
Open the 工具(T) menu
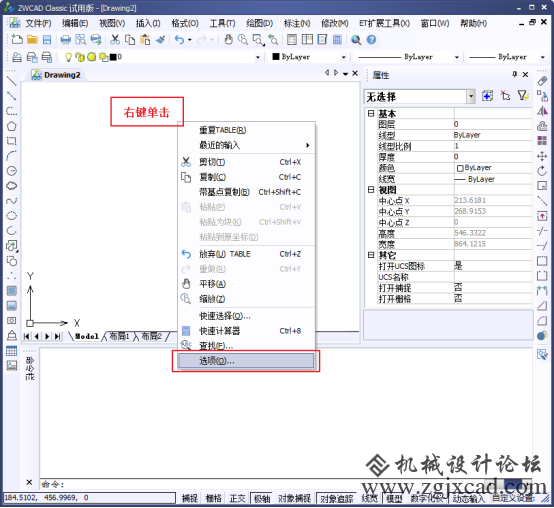pyautogui.click(x=222, y=23)
